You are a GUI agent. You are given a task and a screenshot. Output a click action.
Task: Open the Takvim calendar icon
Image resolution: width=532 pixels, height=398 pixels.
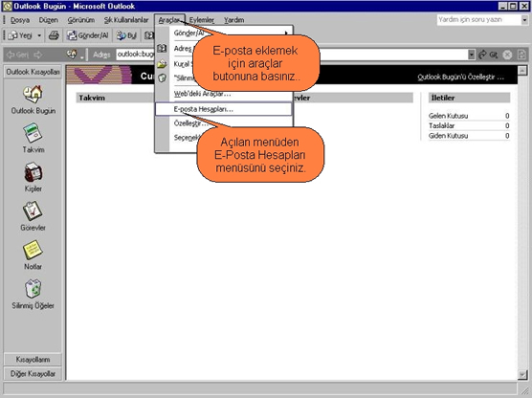click(33, 133)
